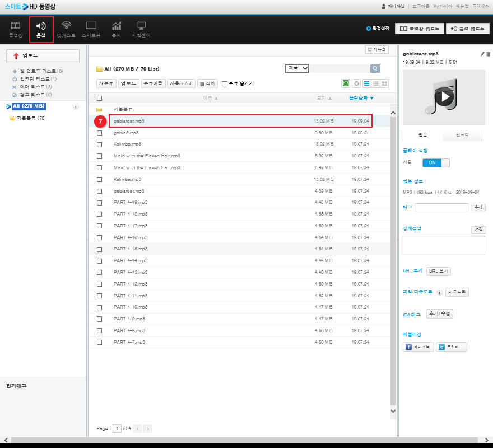The height and width of the screenshot is (448, 493).
Task: Go to previous page arrow
Action: click(x=137, y=428)
